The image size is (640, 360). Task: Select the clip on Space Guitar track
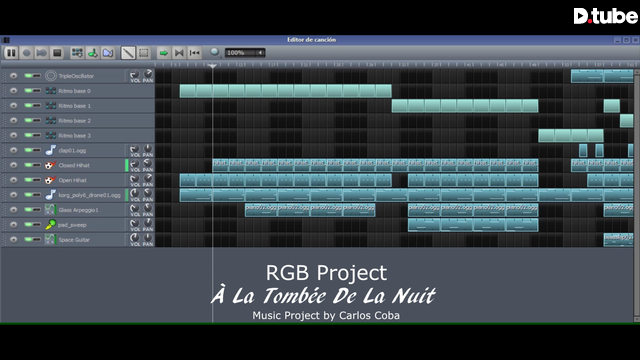pos(618,240)
